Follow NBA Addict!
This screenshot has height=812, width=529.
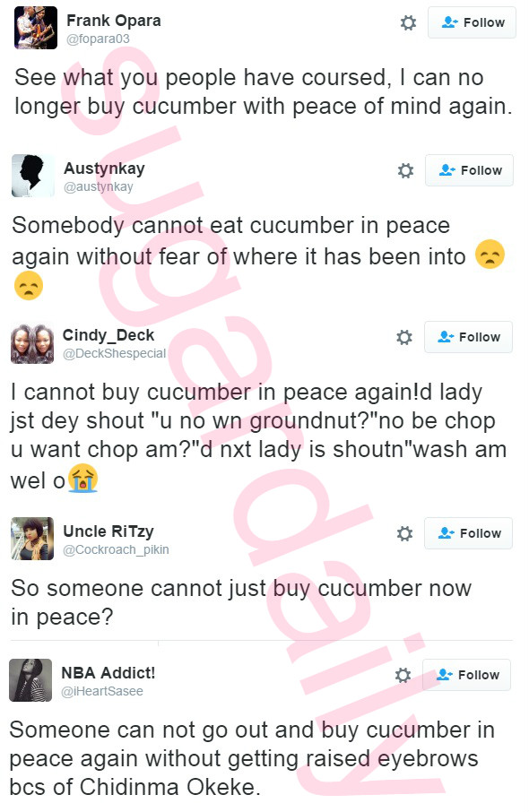click(x=467, y=674)
